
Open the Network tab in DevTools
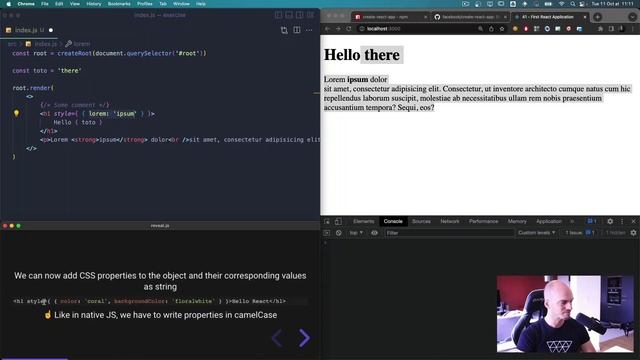click(x=450, y=221)
